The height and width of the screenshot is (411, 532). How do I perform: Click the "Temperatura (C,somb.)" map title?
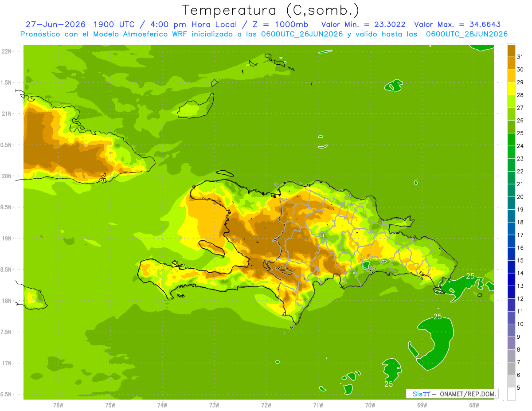[270, 10]
